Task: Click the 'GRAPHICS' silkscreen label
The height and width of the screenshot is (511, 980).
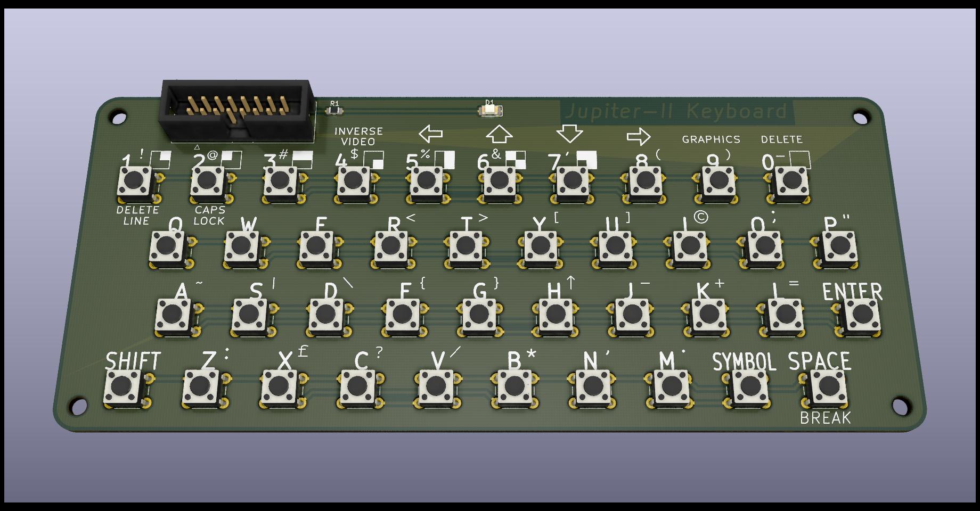Action: click(x=711, y=139)
